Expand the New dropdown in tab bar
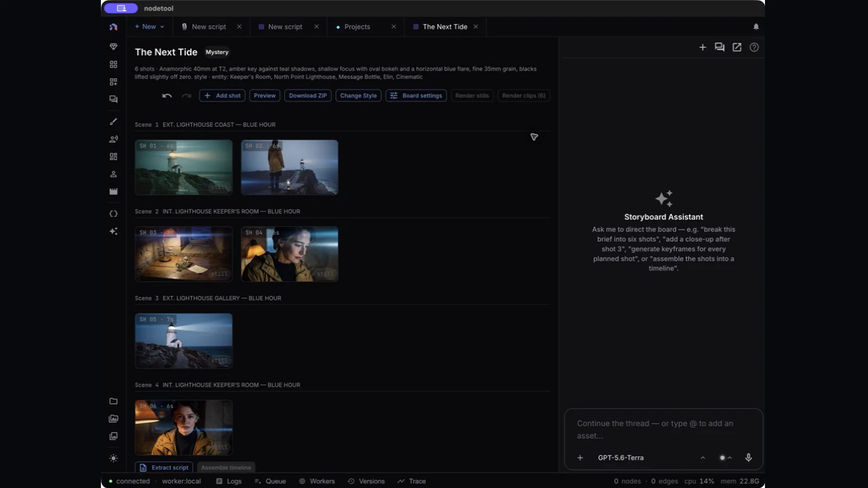 (150, 27)
